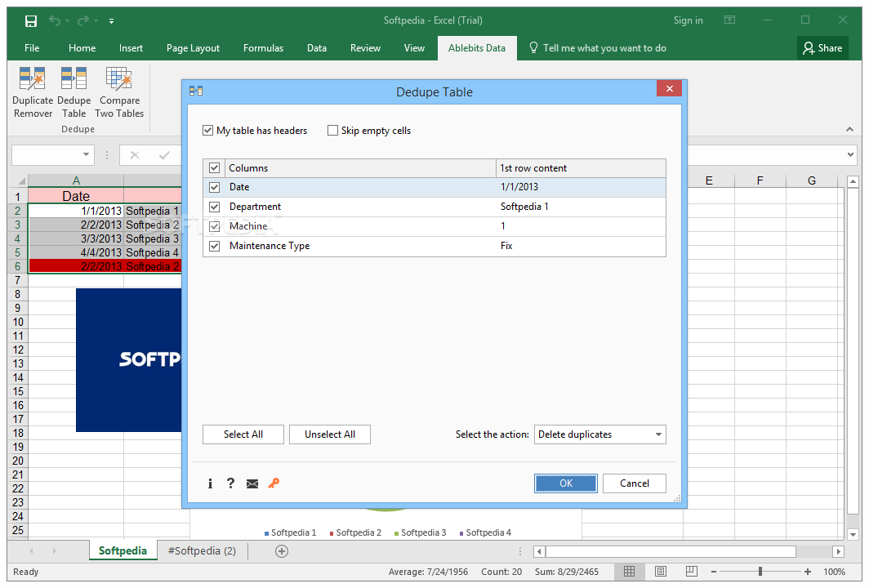Open the Duplicate Remover tool

click(33, 92)
